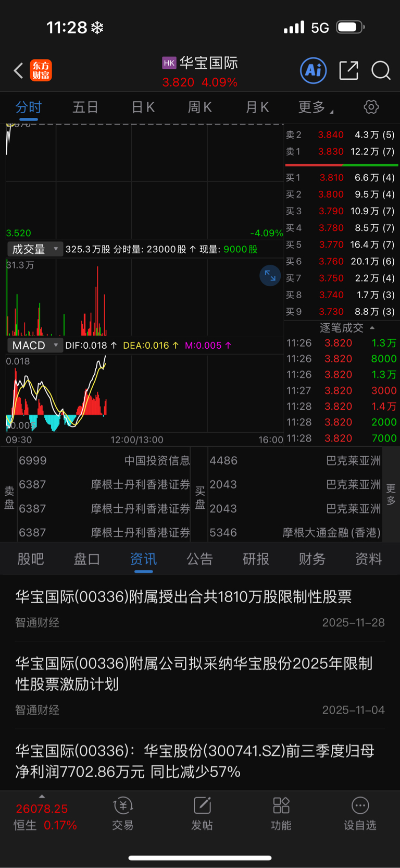Open the 功能 grid icon
400x868 pixels.
281,813
